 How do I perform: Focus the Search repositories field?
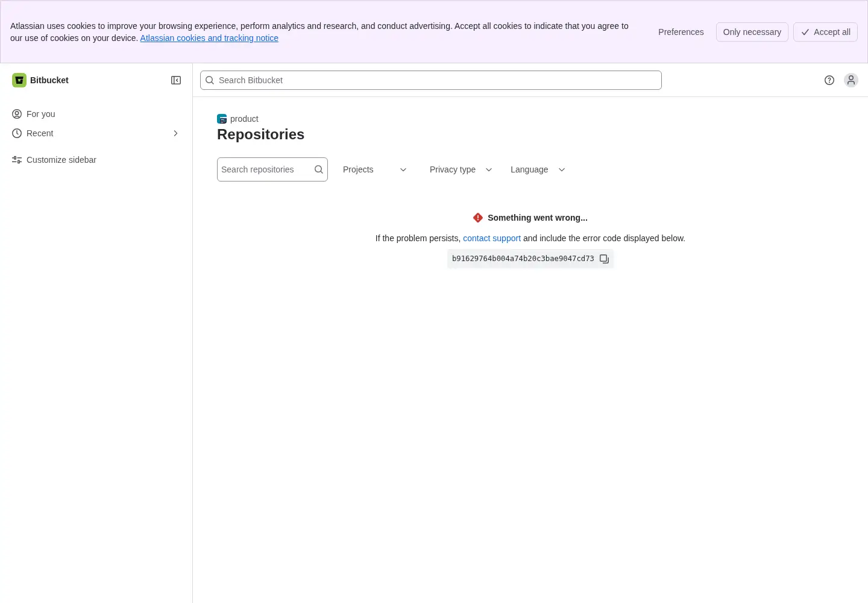272,169
